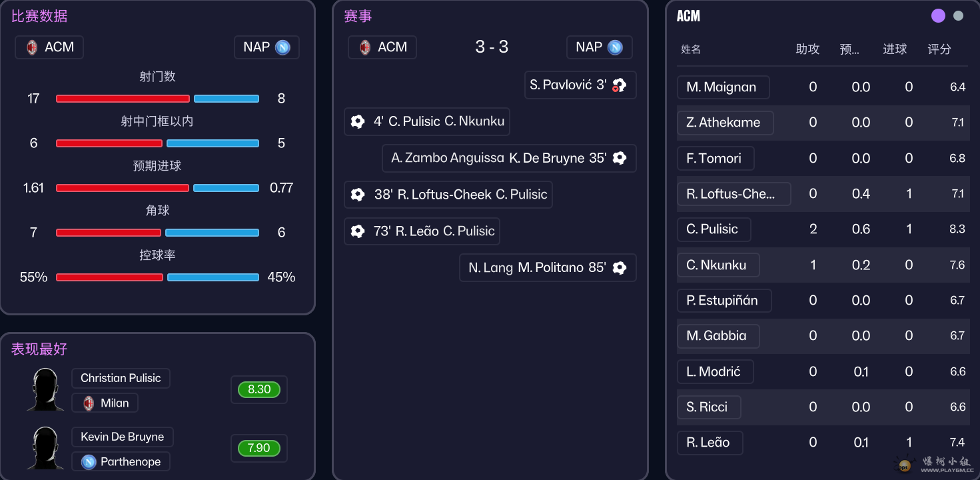Viewport: 980px width, 480px height.
Task: Click the red possession bar for ACM
Action: click(109, 277)
